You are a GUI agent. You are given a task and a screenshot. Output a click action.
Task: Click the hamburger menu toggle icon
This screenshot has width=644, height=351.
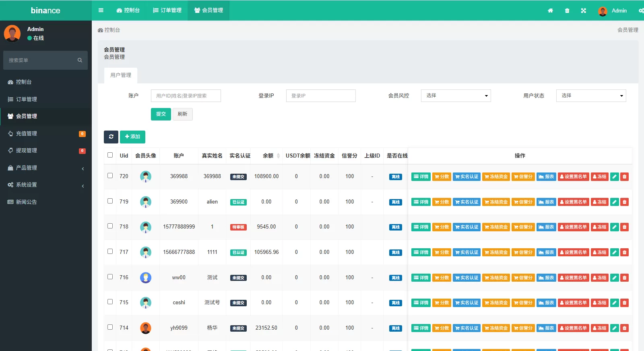tap(101, 10)
